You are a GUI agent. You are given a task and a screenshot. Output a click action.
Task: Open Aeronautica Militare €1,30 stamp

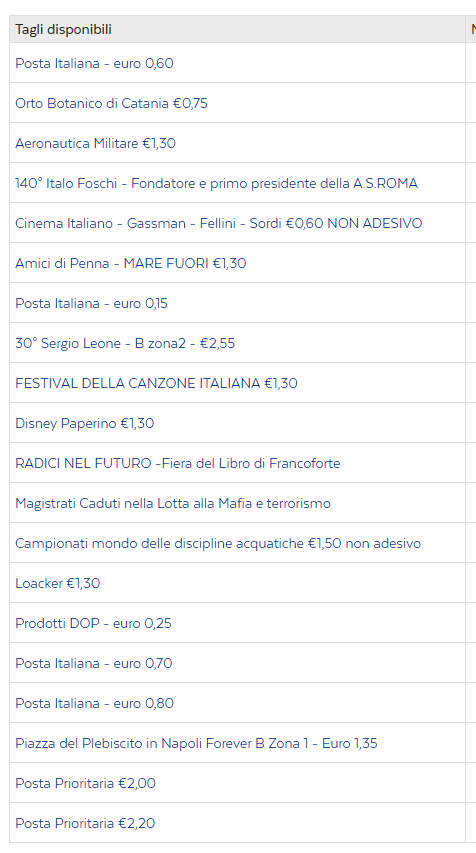click(x=95, y=144)
